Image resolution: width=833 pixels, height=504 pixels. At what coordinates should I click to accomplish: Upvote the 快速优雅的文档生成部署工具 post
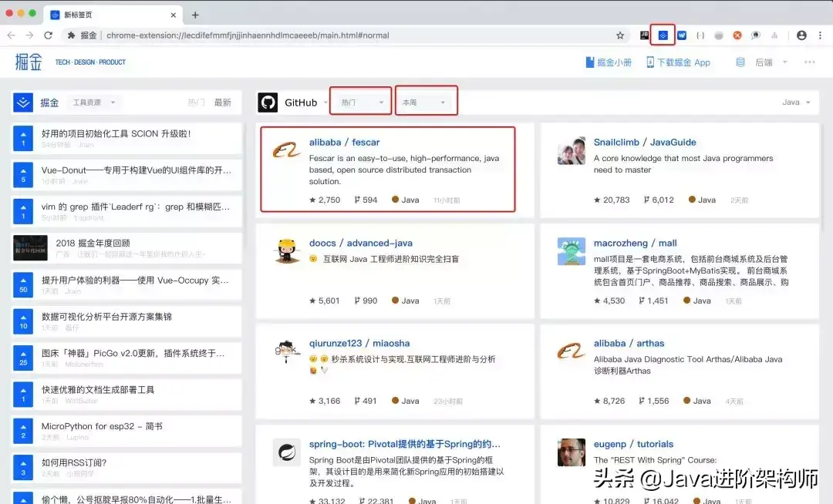(x=23, y=394)
